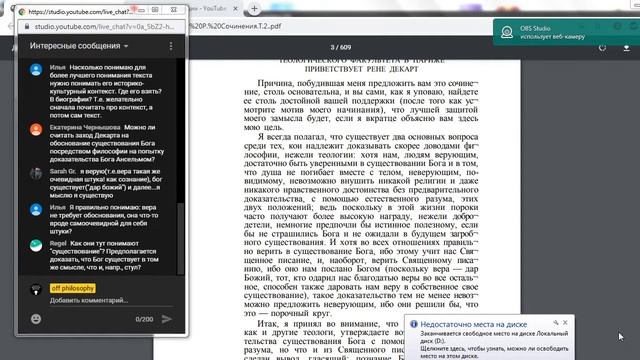Click the live chat vertical scrollbar
Image resolution: width=640 pixels, height=360 pixels.
[180, 238]
